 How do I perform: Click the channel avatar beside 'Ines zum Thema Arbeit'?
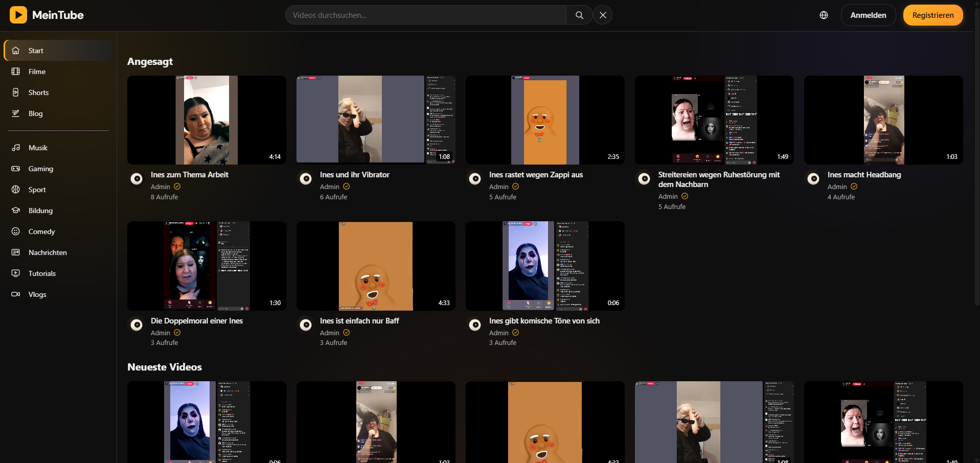click(x=136, y=179)
